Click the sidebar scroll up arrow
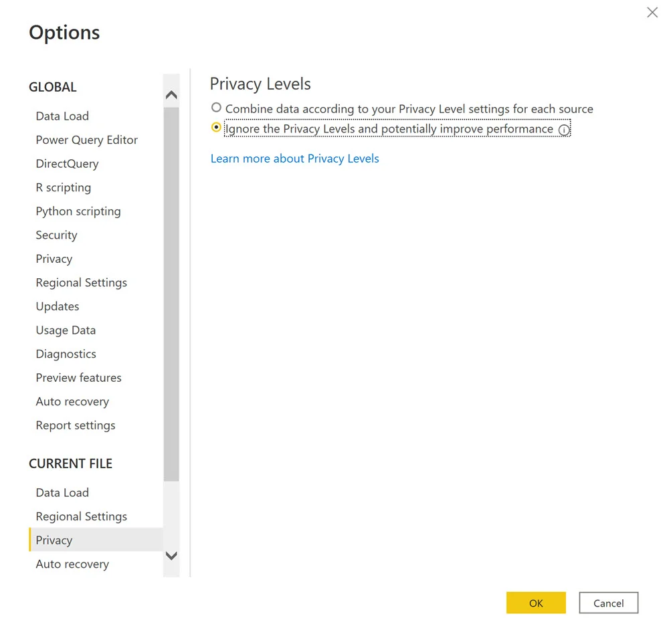 tap(171, 96)
